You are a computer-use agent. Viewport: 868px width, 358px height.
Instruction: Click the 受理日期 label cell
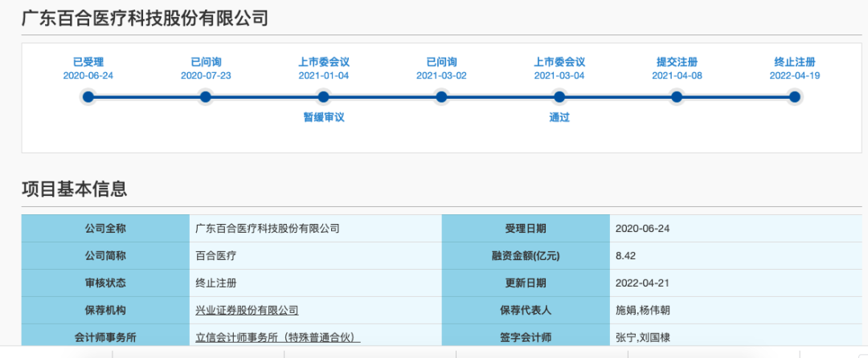[526, 229]
